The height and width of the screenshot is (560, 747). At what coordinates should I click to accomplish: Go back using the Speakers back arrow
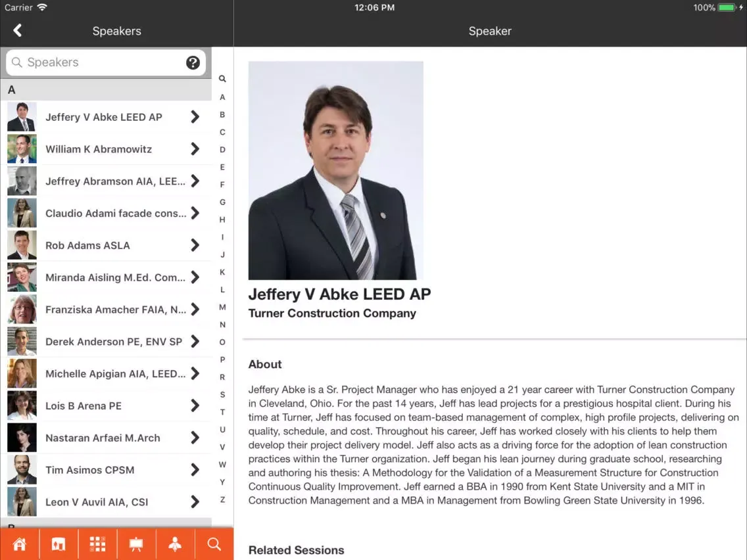18,30
